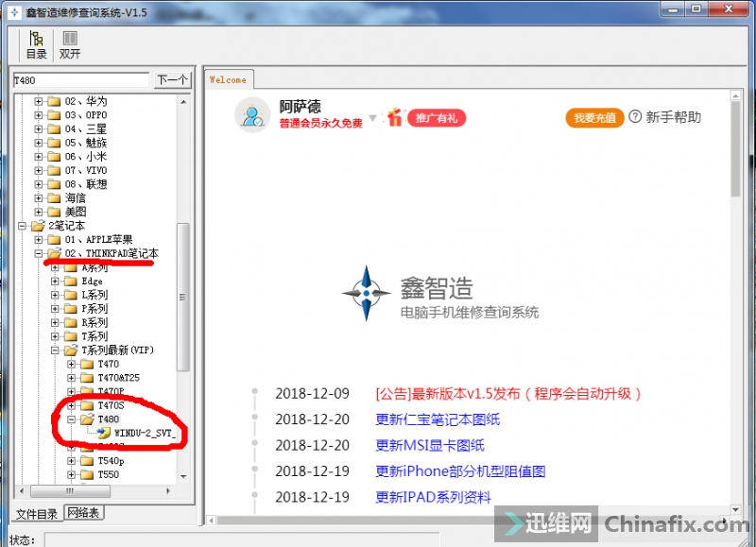The height and width of the screenshot is (547, 756).
Task: Select the 07、VIVO tree item
Action: coord(86,171)
